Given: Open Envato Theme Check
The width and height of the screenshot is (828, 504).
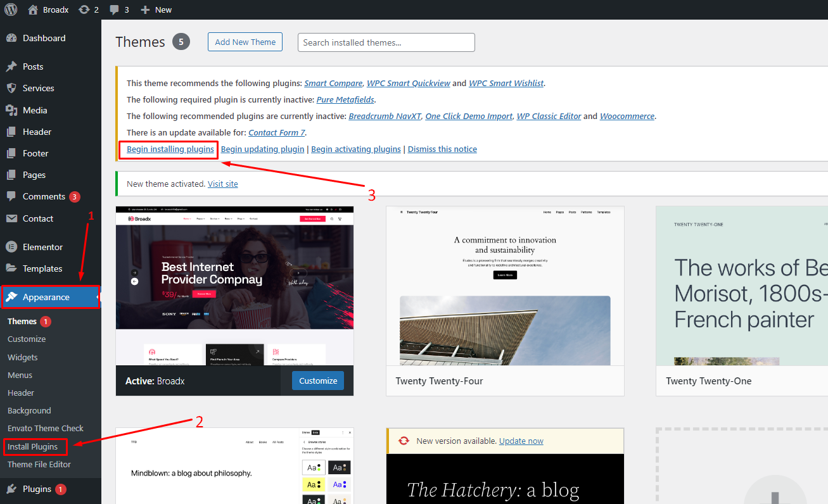Looking at the screenshot, I should click(x=46, y=428).
